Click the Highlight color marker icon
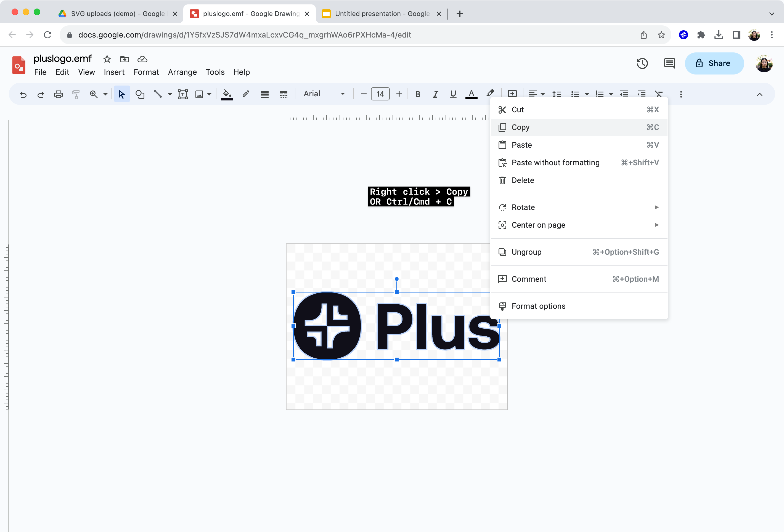 point(490,93)
